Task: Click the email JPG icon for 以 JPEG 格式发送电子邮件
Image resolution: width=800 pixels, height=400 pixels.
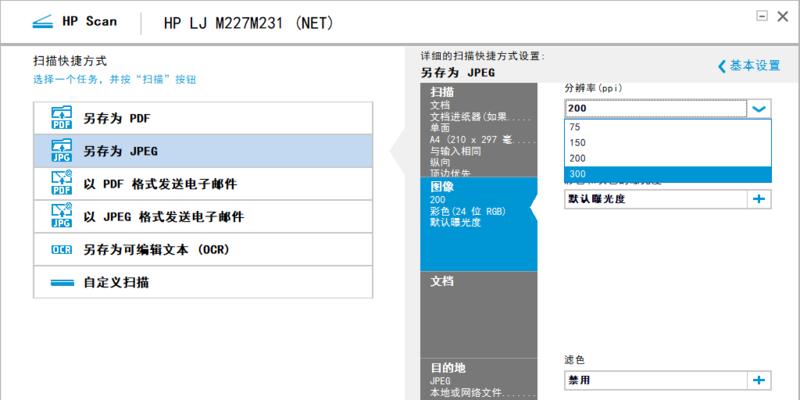Action: 62,216
